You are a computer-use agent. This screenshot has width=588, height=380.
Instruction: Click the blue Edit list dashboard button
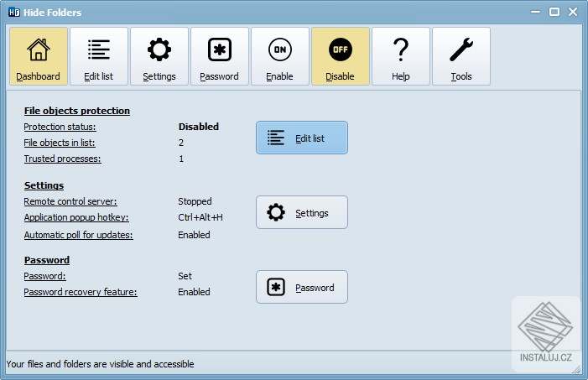pyautogui.click(x=302, y=138)
